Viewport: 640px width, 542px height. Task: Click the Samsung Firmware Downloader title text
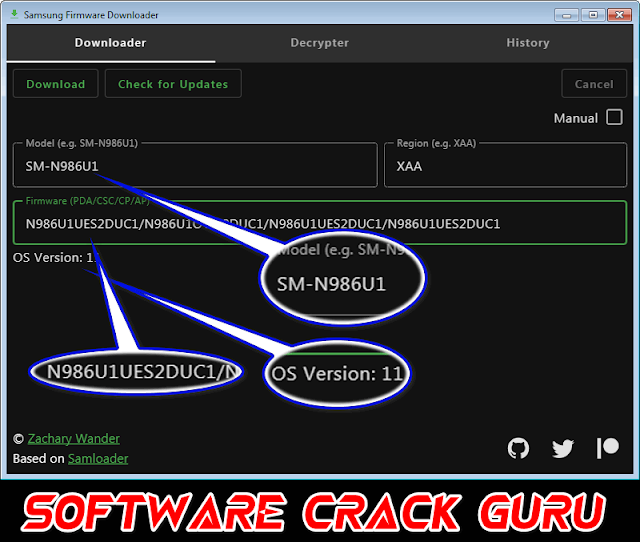tap(91, 15)
